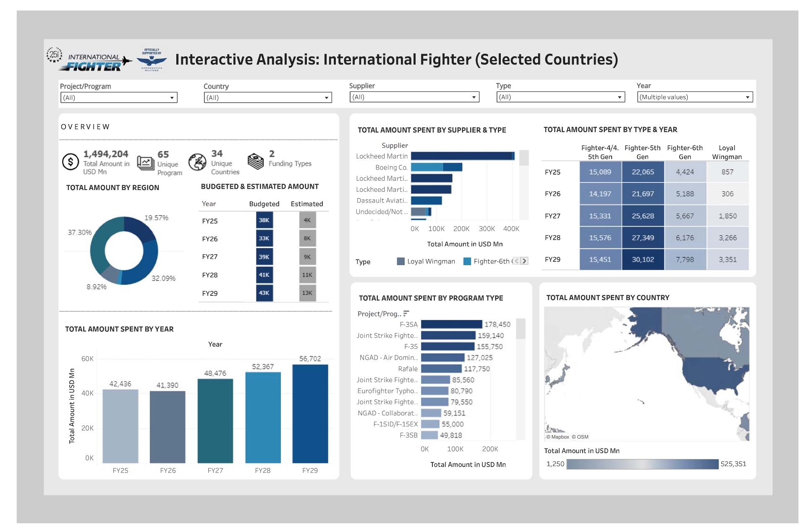806x532 pixels.
Task: Select the Fighter-6th legend color swatch
Action: click(x=467, y=261)
